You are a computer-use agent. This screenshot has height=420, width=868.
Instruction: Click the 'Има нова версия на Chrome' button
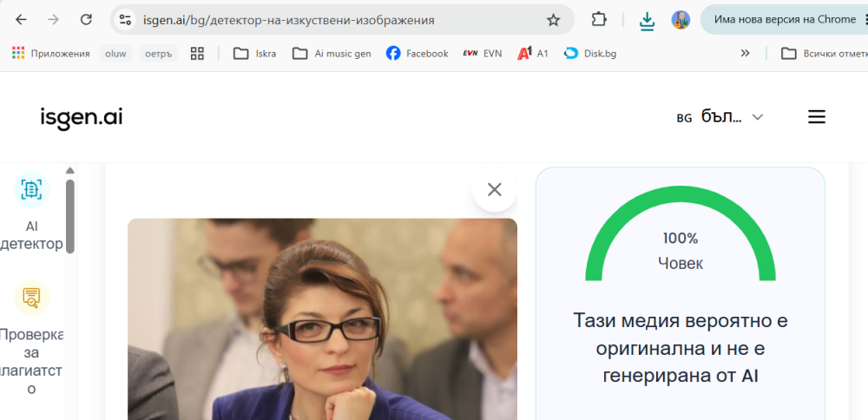[x=784, y=20]
